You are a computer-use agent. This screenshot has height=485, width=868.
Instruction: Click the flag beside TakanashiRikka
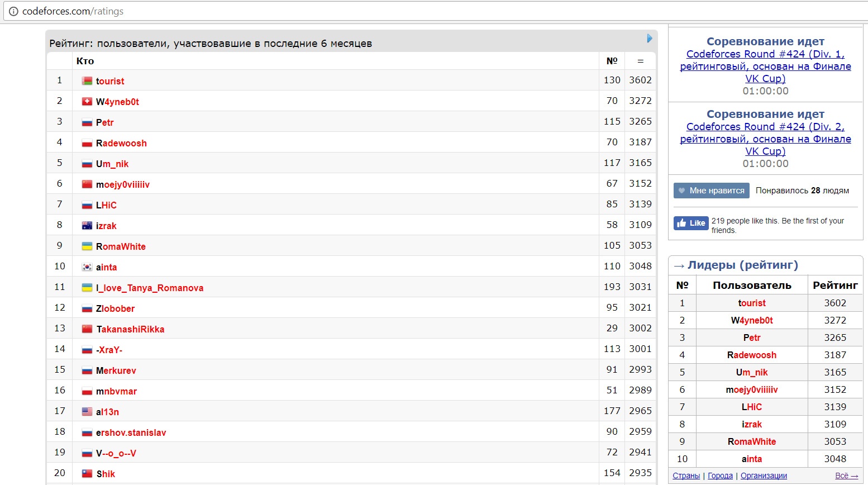click(x=87, y=329)
